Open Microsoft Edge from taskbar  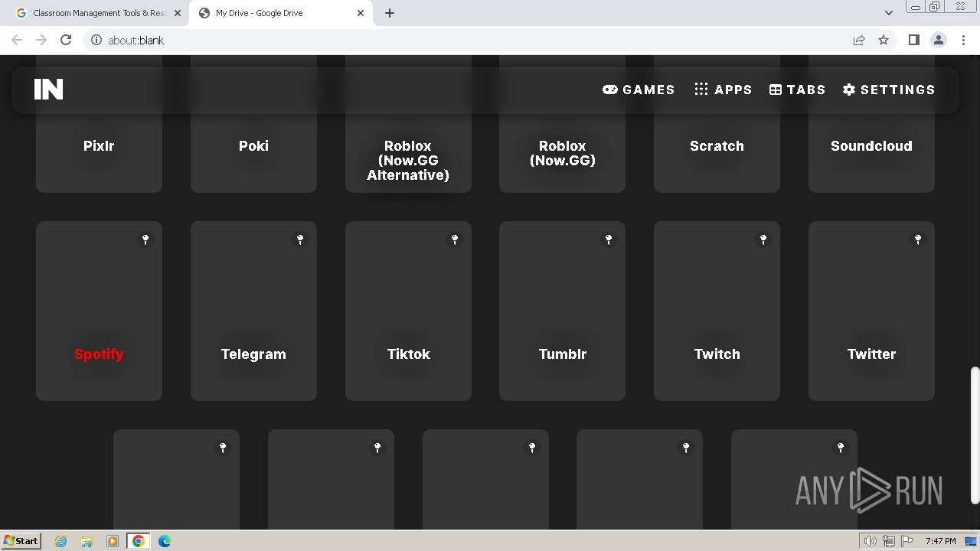point(164,541)
